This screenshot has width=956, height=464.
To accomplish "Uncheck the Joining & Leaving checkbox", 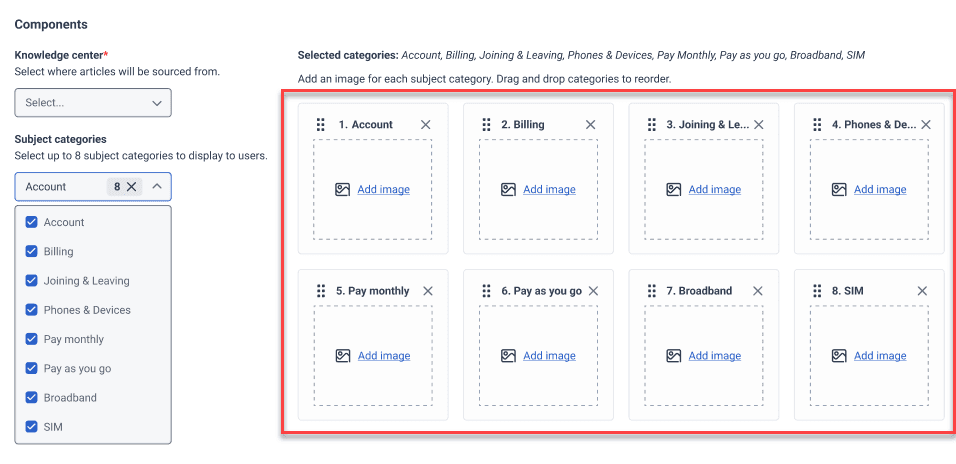I will (x=32, y=280).
